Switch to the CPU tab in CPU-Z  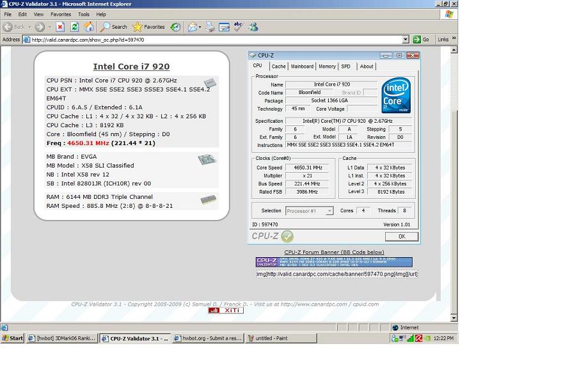coord(258,65)
